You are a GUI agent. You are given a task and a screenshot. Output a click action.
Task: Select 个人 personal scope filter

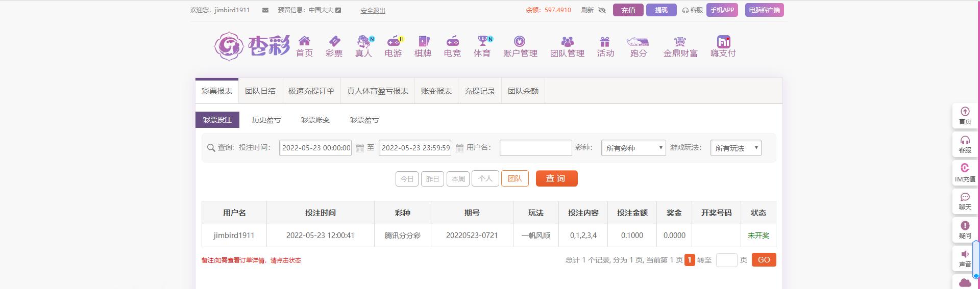click(x=485, y=178)
